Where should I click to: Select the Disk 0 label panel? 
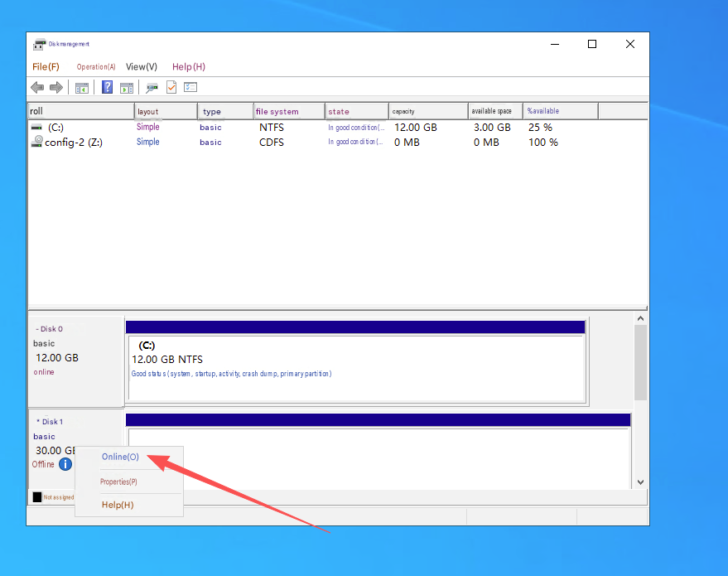coord(76,361)
